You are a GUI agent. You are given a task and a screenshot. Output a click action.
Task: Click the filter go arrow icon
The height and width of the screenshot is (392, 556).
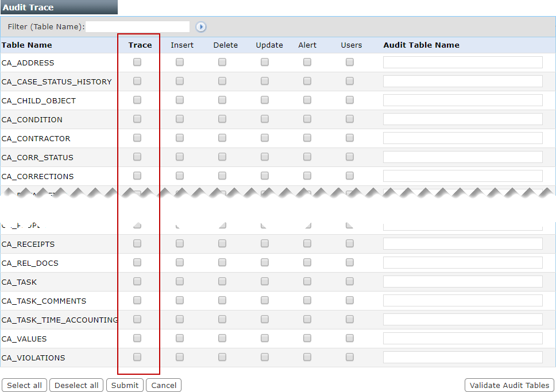pos(200,27)
